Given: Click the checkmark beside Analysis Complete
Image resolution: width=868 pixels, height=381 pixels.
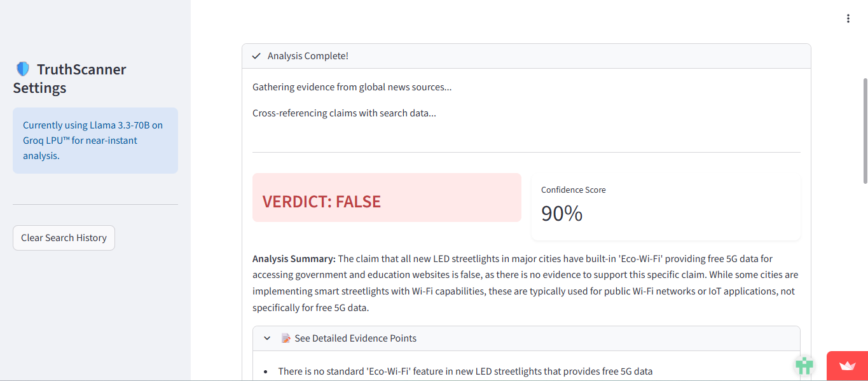Looking at the screenshot, I should (256, 56).
